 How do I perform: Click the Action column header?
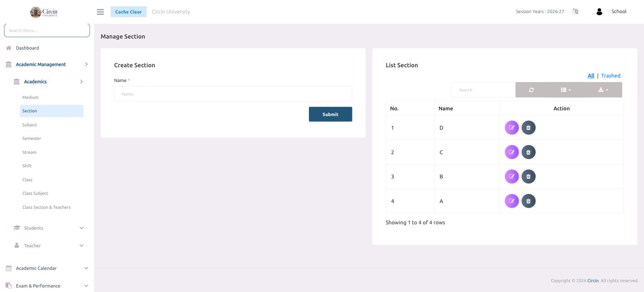coord(561,108)
